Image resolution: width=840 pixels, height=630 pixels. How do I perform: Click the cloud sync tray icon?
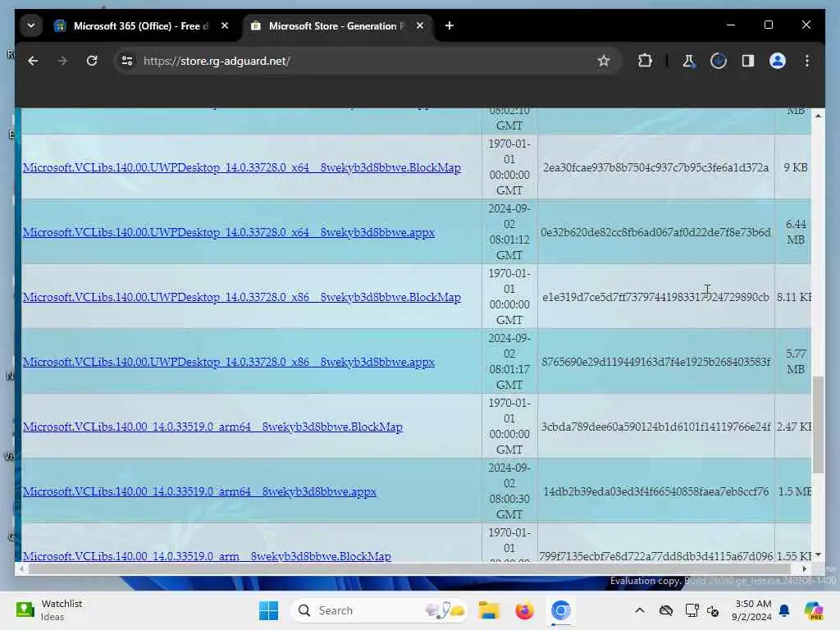pos(666,610)
